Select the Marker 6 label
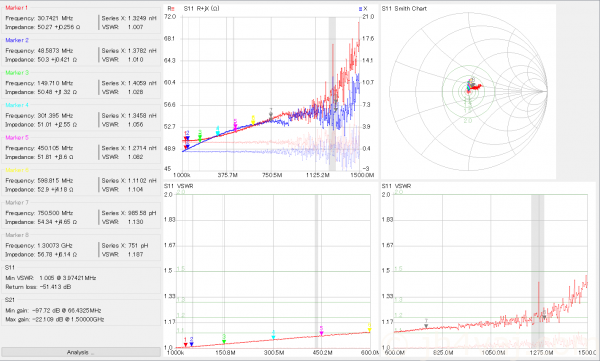 pyautogui.click(x=17, y=170)
